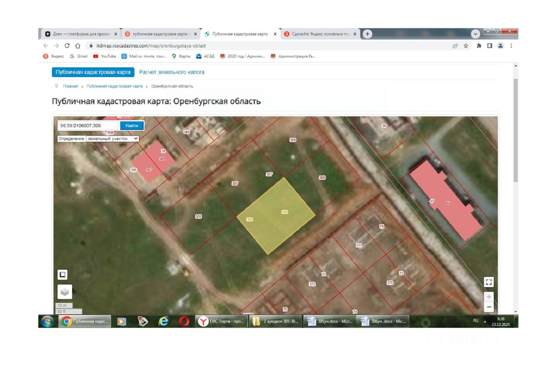Open the '2020 год / Админи...' bookmark
The height and width of the screenshot is (392, 555).
point(242,56)
